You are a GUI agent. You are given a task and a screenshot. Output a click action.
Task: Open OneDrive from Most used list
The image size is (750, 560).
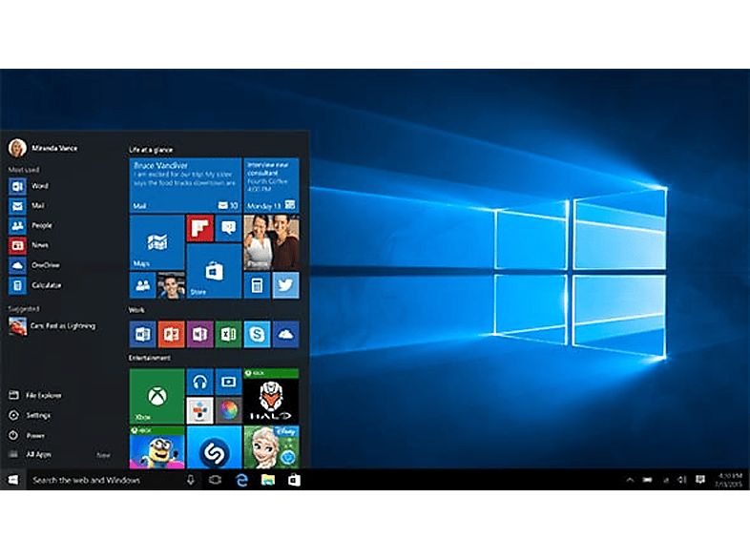click(x=34, y=265)
